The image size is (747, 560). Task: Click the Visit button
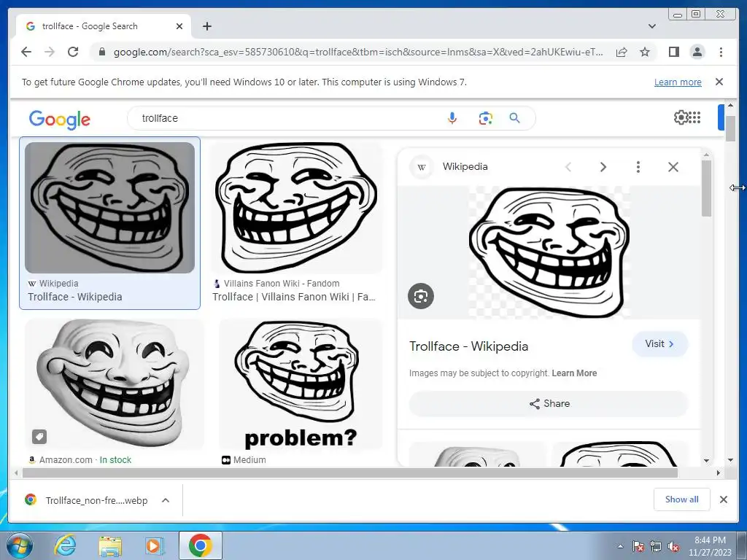(x=659, y=344)
